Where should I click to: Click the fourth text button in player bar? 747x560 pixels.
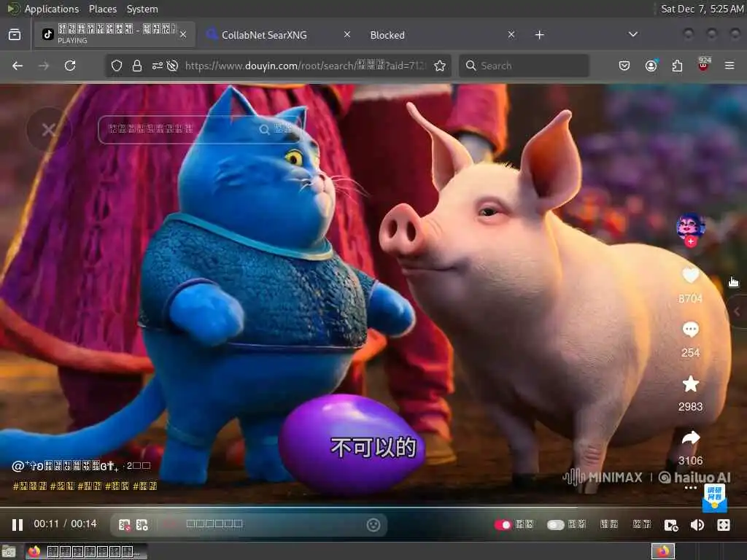coord(642,524)
